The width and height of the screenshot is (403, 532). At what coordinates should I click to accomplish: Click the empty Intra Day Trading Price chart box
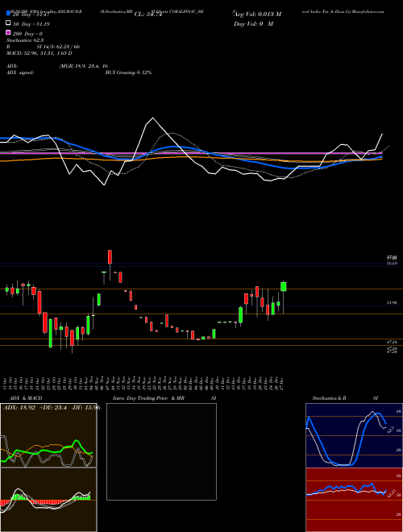coord(161,451)
